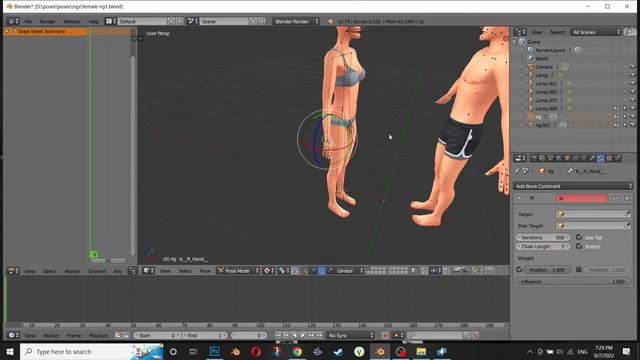Expand the Camera item in outliner
Viewport: 640px width, 360px height.
522,67
